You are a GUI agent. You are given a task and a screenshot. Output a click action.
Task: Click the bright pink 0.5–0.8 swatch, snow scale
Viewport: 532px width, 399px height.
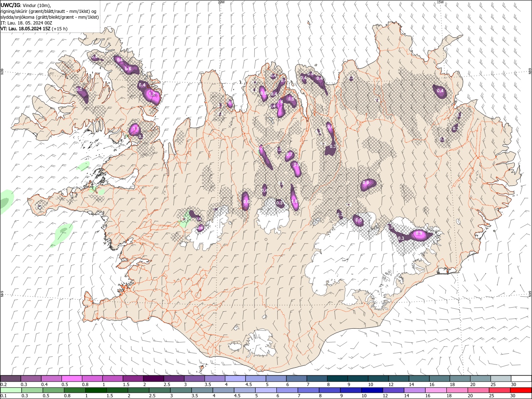[72, 379]
